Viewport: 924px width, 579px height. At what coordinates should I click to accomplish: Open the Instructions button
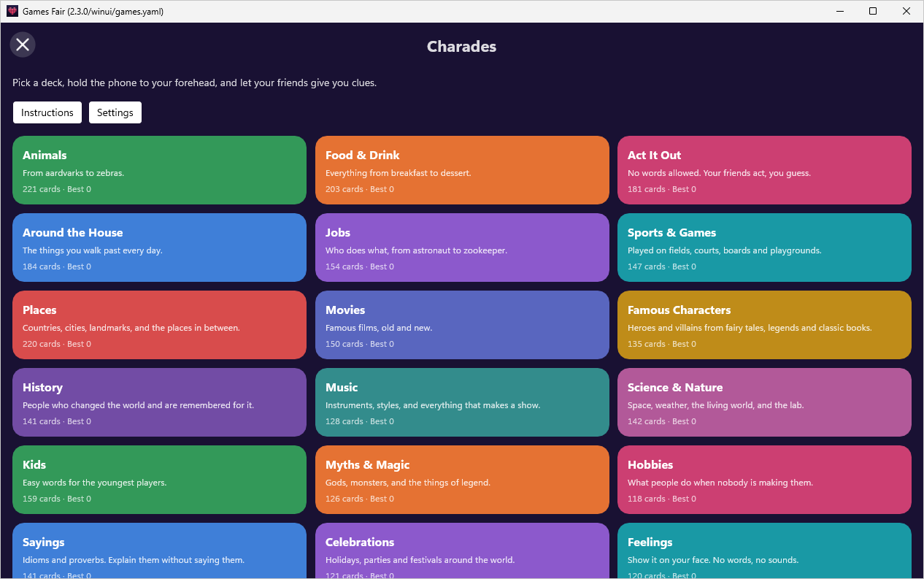[x=47, y=112]
